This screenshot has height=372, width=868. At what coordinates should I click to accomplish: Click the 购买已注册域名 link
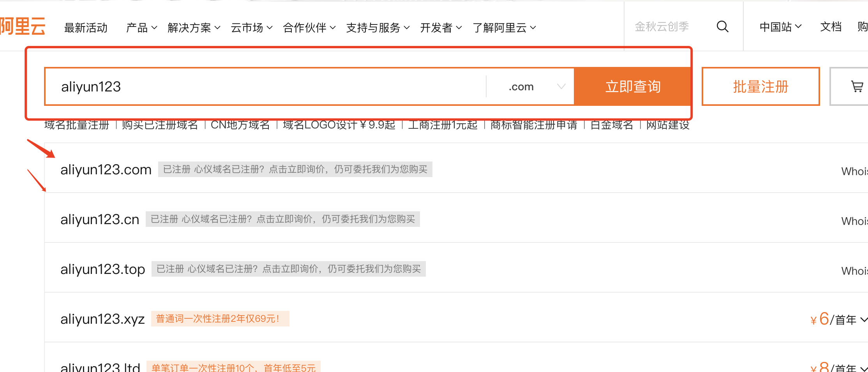coord(160,125)
